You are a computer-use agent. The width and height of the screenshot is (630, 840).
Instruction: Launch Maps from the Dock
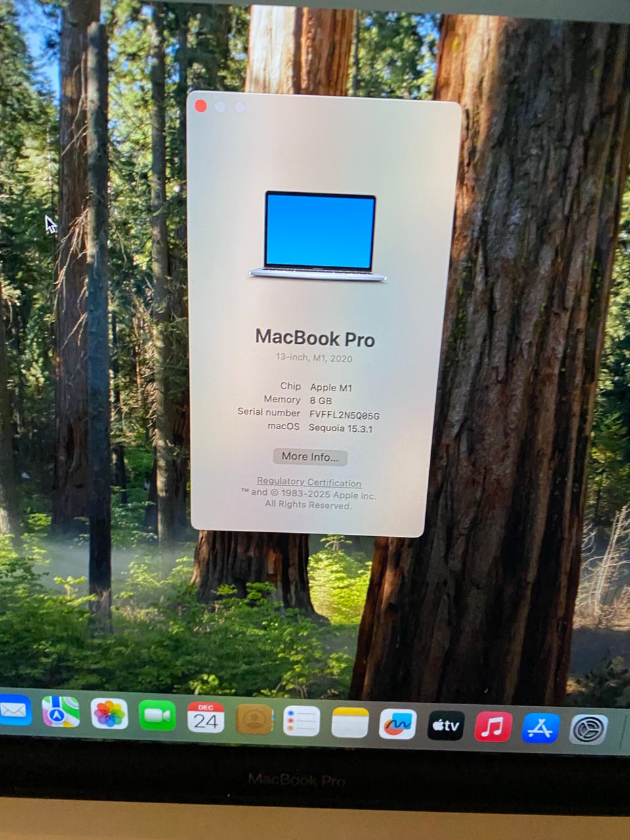pos(61,711)
